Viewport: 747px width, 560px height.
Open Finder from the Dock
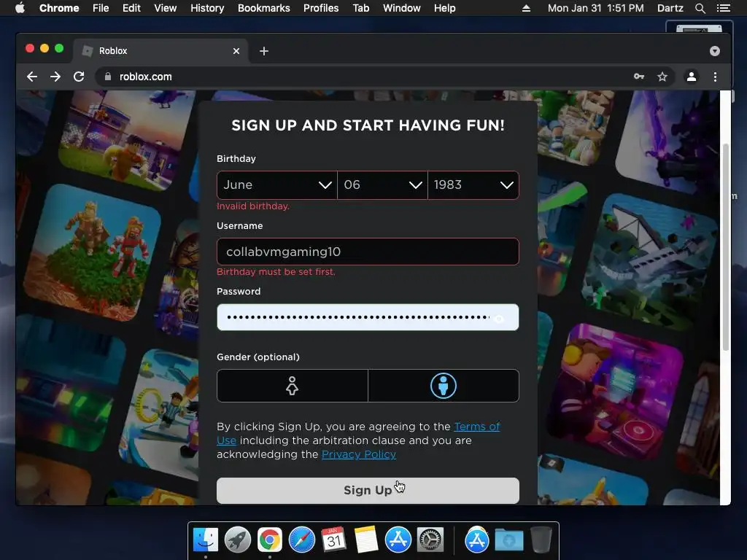coord(206,540)
